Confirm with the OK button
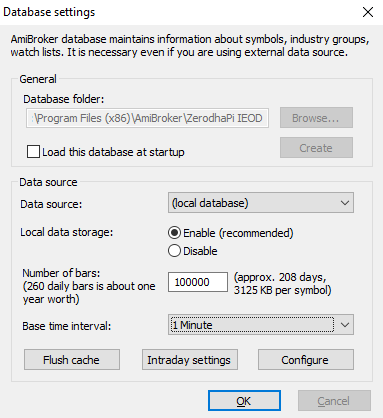The height and width of the screenshot is (418, 383). [x=244, y=401]
